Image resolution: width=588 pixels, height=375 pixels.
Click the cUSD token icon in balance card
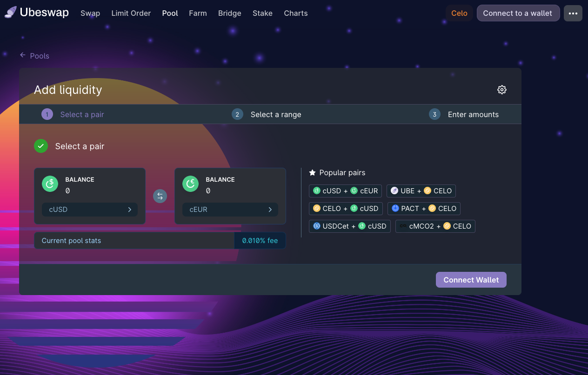pyautogui.click(x=50, y=184)
